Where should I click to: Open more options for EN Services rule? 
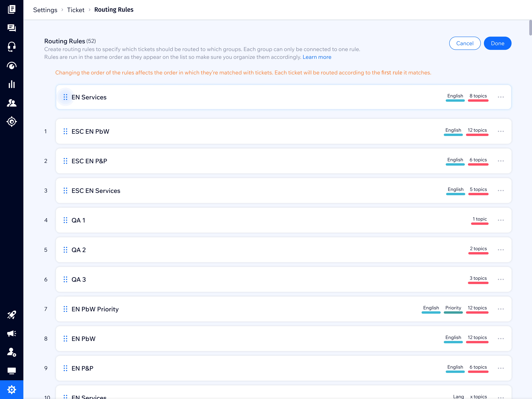(501, 97)
